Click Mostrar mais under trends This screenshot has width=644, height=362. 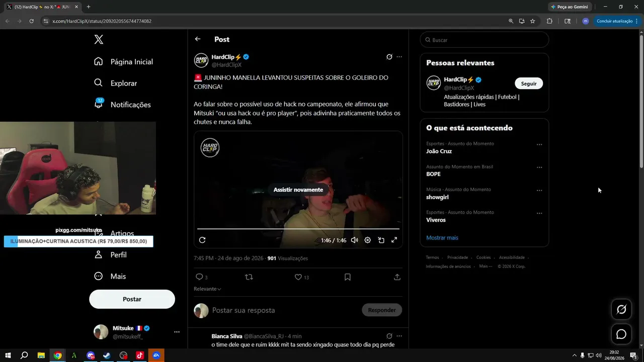coord(442,238)
